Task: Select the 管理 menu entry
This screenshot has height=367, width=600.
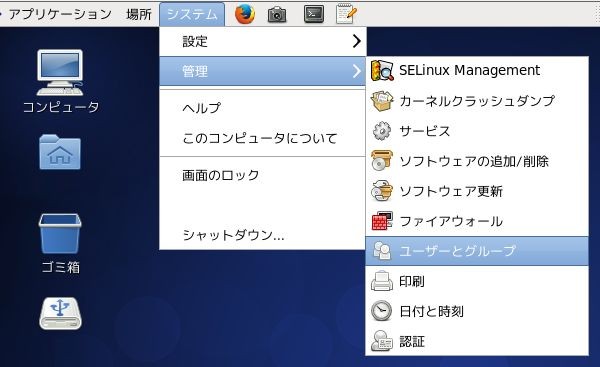Action: [x=262, y=71]
